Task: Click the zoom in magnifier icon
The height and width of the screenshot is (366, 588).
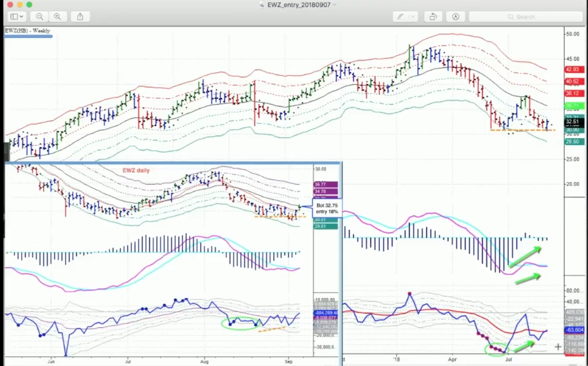Action: pyautogui.click(x=58, y=17)
